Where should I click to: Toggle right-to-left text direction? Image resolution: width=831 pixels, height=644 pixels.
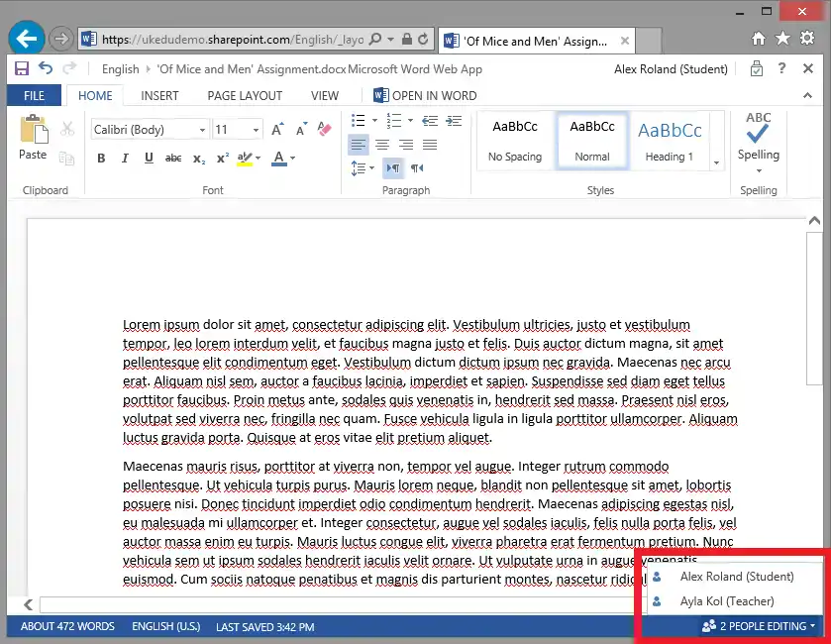pos(416,168)
